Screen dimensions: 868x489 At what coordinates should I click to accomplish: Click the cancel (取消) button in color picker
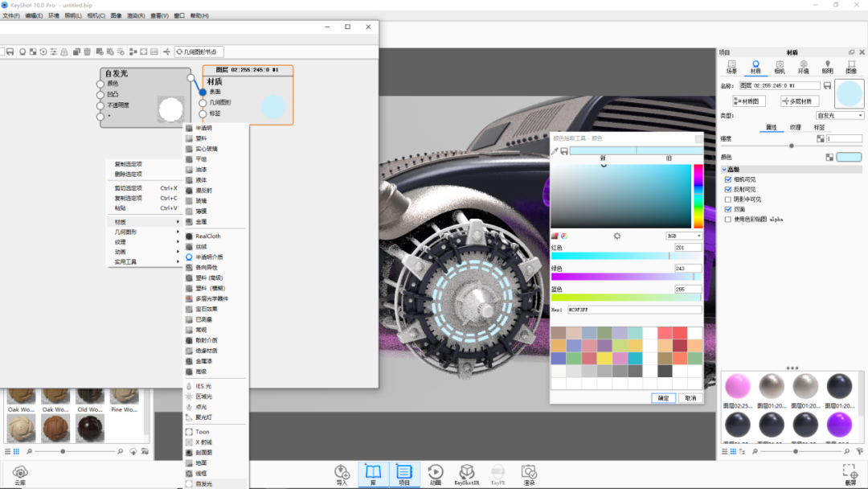click(690, 398)
